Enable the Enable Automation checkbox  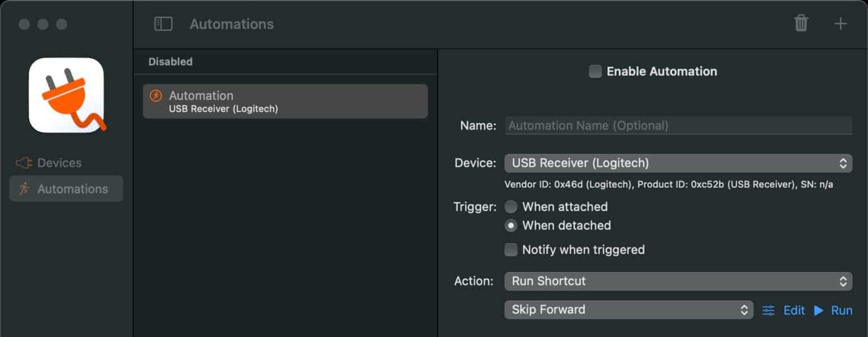click(595, 71)
